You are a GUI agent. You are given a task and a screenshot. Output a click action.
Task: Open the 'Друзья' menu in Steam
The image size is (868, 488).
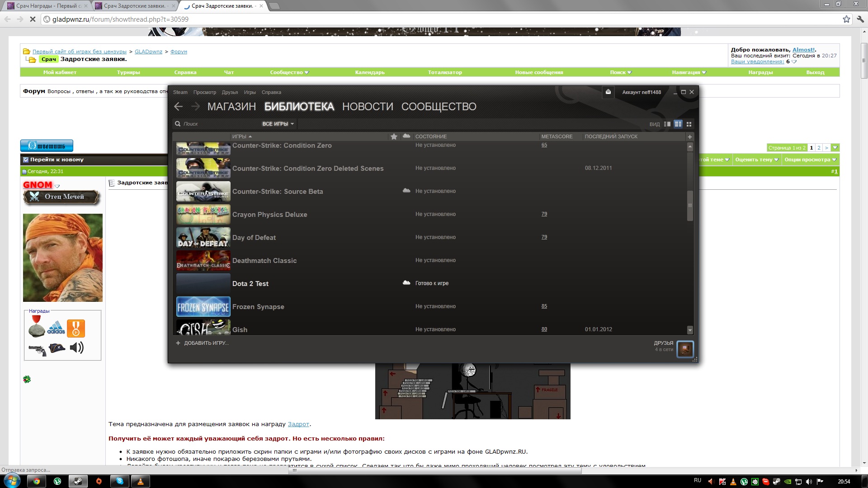[230, 92]
